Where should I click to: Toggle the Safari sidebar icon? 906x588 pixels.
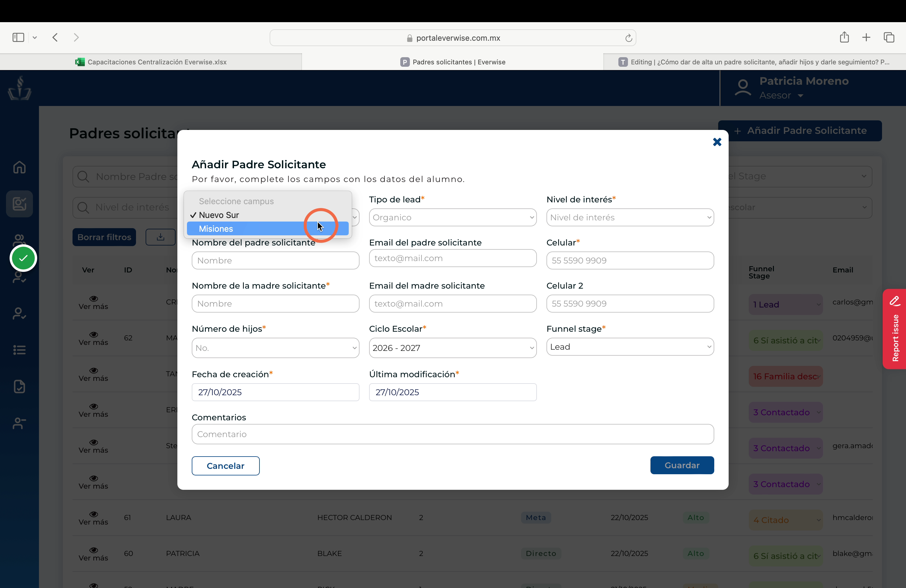click(x=18, y=37)
